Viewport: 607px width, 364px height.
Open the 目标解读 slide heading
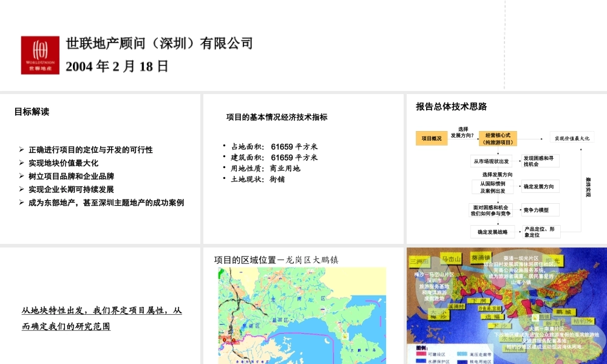[32, 112]
